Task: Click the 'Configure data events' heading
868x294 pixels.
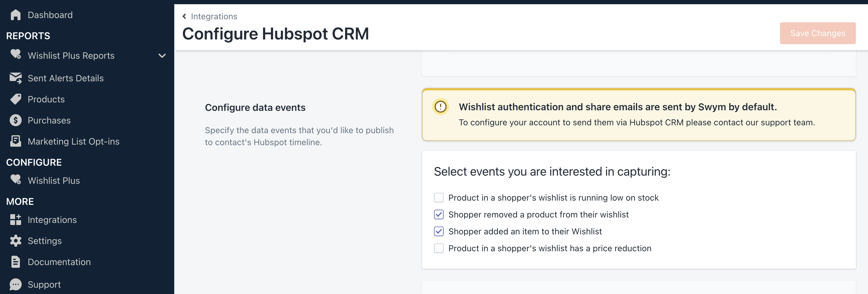Action: point(255,108)
